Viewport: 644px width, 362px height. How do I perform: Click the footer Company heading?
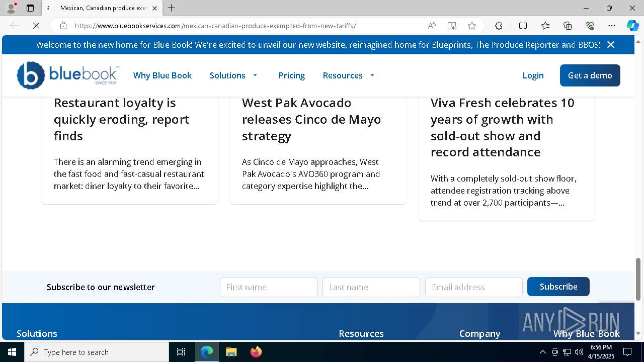[480, 333]
